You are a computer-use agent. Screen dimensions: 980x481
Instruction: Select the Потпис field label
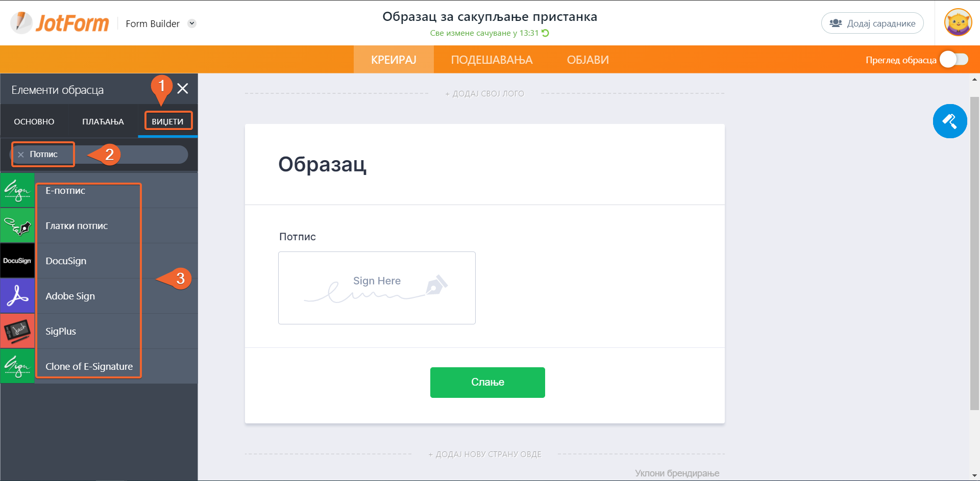tap(298, 237)
